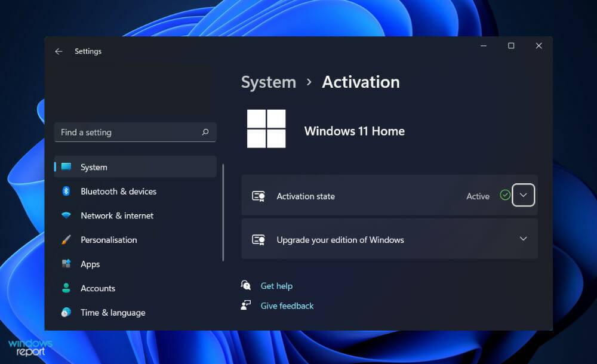597x364 pixels.
Task: Select the System icon in the sidebar
Action: tap(67, 167)
